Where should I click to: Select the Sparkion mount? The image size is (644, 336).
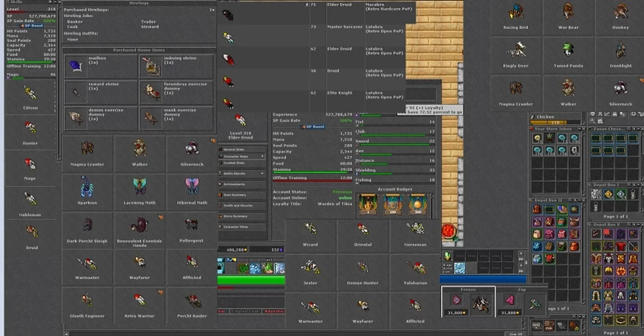coord(87,192)
